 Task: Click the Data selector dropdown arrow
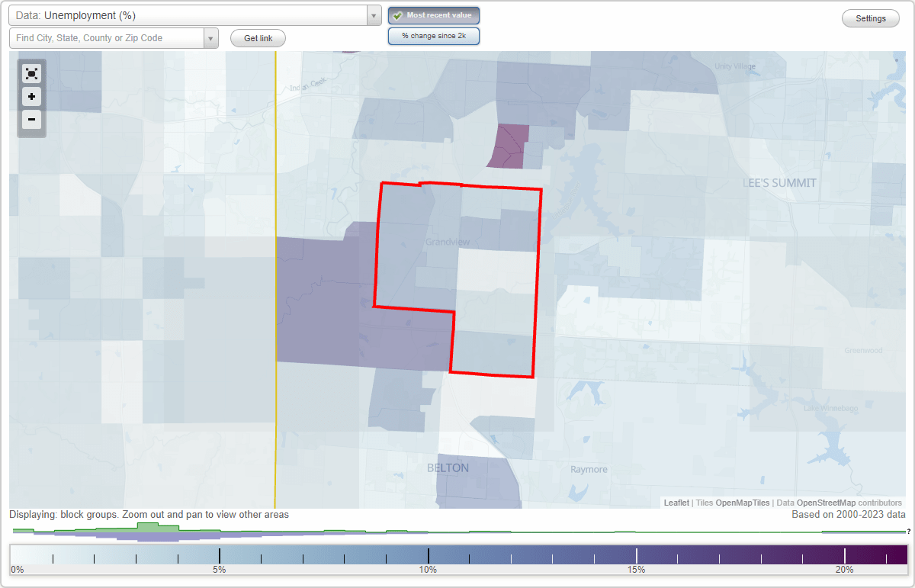[373, 14]
